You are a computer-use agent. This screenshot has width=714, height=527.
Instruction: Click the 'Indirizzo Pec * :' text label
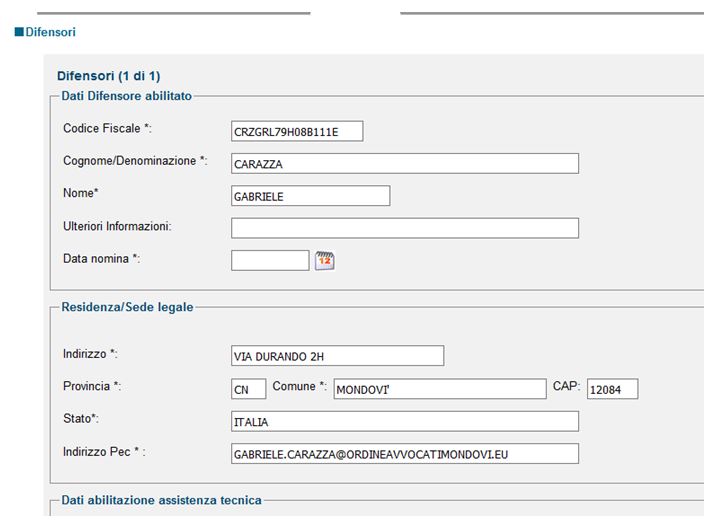coord(104,452)
